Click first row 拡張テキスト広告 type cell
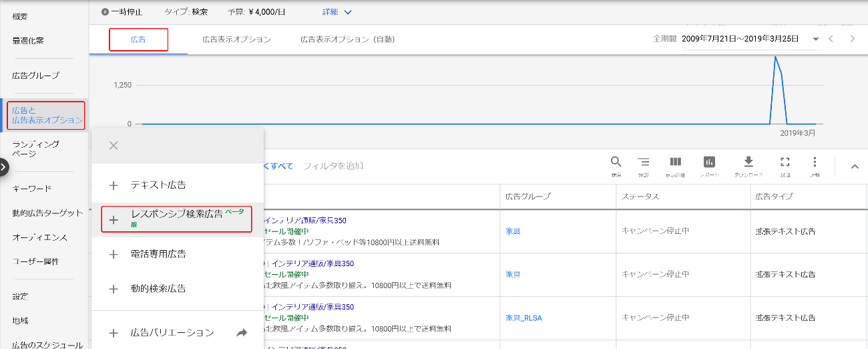The width and height of the screenshot is (868, 349). click(x=785, y=231)
